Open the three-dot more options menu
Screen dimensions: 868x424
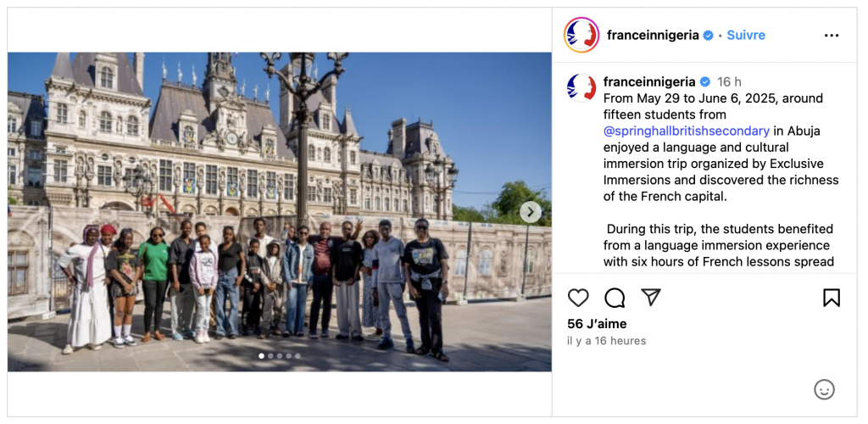click(x=832, y=36)
